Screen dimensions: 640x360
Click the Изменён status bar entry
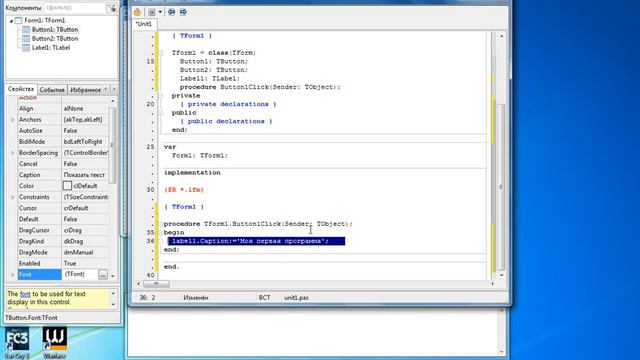[x=196, y=298]
